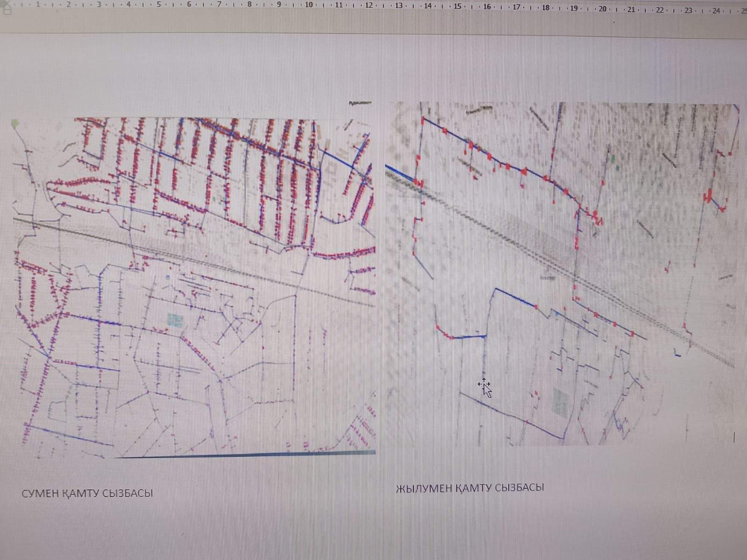Click the caption СУМЕН ҚАМТУ СЫЗБАСЫ
The height and width of the screenshot is (560, 747).
coord(87,493)
